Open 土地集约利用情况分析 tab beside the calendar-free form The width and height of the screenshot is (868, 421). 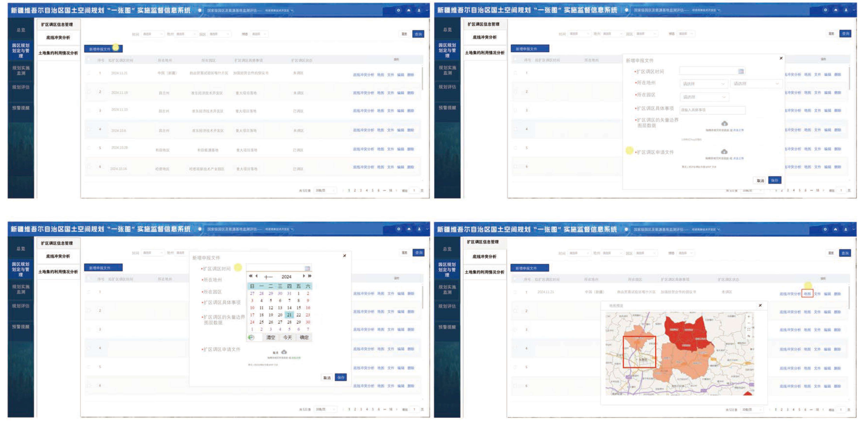485,53
